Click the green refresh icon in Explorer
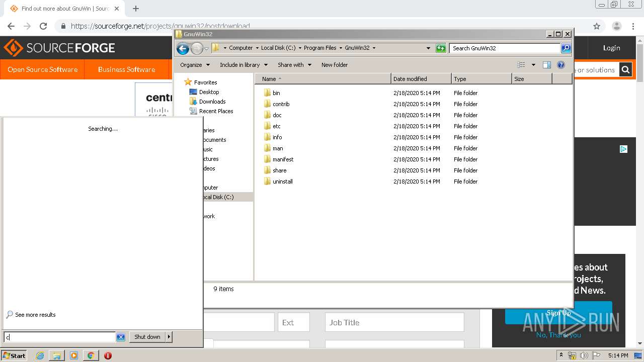This screenshot has height=362, width=644. click(x=441, y=48)
